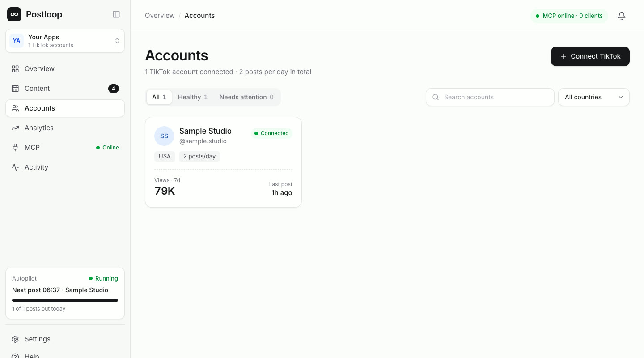Click the Sample Studio account name
This screenshot has height=358, width=644.
205,131
